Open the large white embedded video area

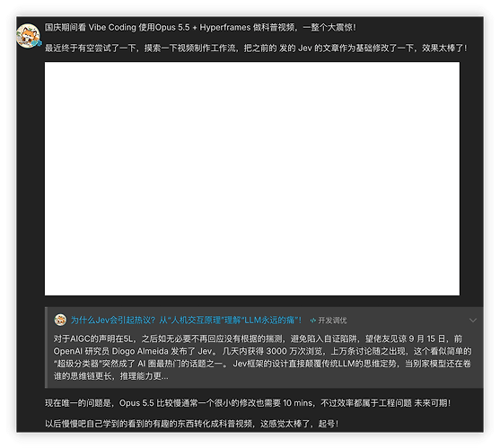252,179
